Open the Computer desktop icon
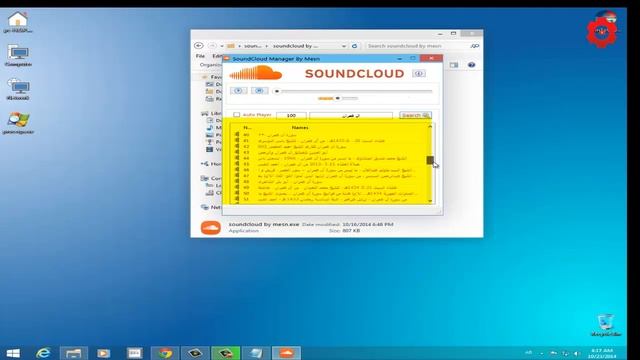Viewport: 640px width, 360px height. [18, 56]
